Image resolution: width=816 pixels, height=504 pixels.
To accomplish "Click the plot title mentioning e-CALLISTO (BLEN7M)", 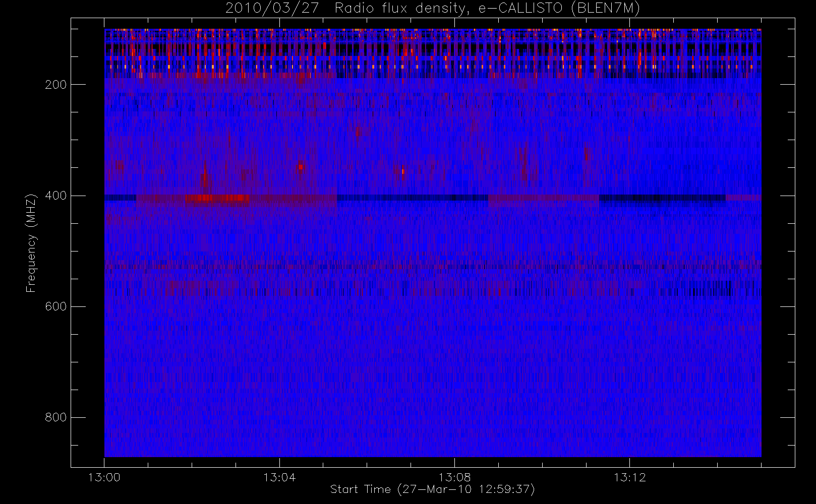I will point(433,9).
